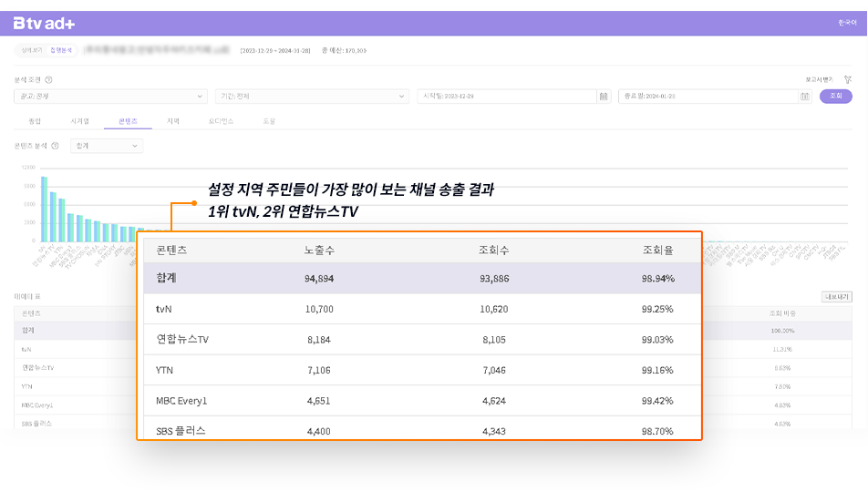Switch to the 종합 tab
868x502 pixels.
pyautogui.click(x=35, y=121)
